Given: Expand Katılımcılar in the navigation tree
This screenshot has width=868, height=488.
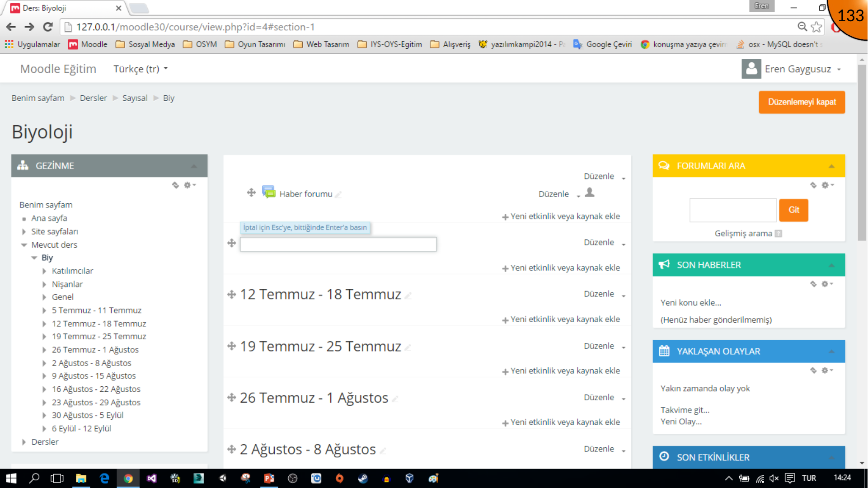Looking at the screenshot, I should click(x=44, y=271).
